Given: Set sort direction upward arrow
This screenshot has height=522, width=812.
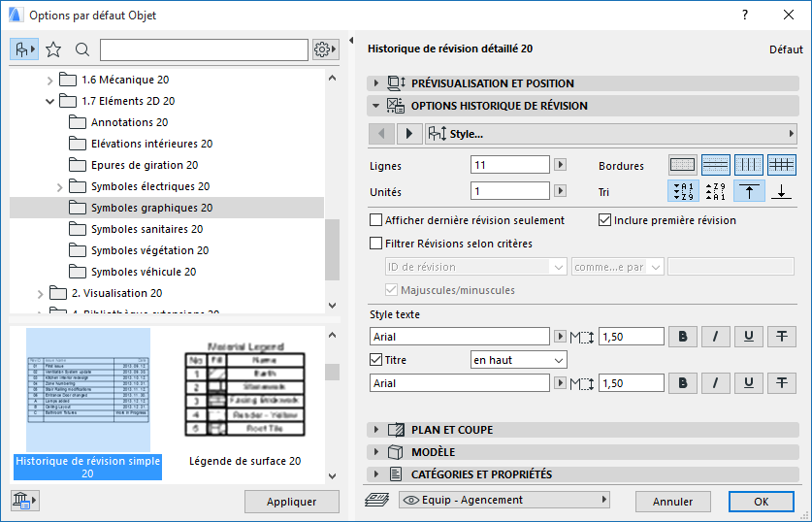Looking at the screenshot, I should point(749,191).
